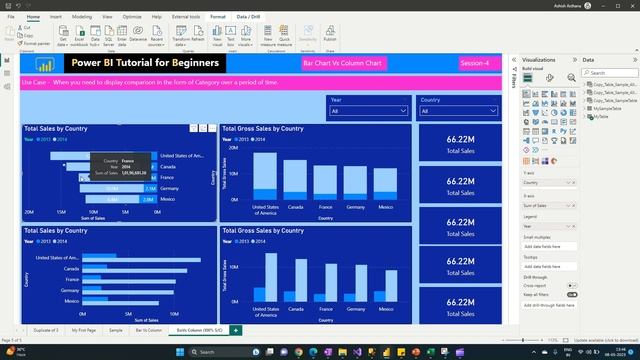The height and width of the screenshot is (360, 640).
Task: Click Get data in the ribbon
Action: tap(63, 36)
